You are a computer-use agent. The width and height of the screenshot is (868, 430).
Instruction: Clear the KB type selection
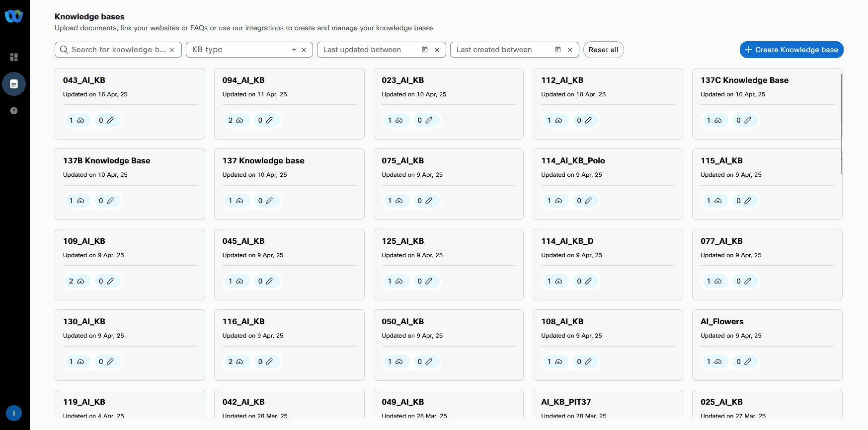(304, 50)
